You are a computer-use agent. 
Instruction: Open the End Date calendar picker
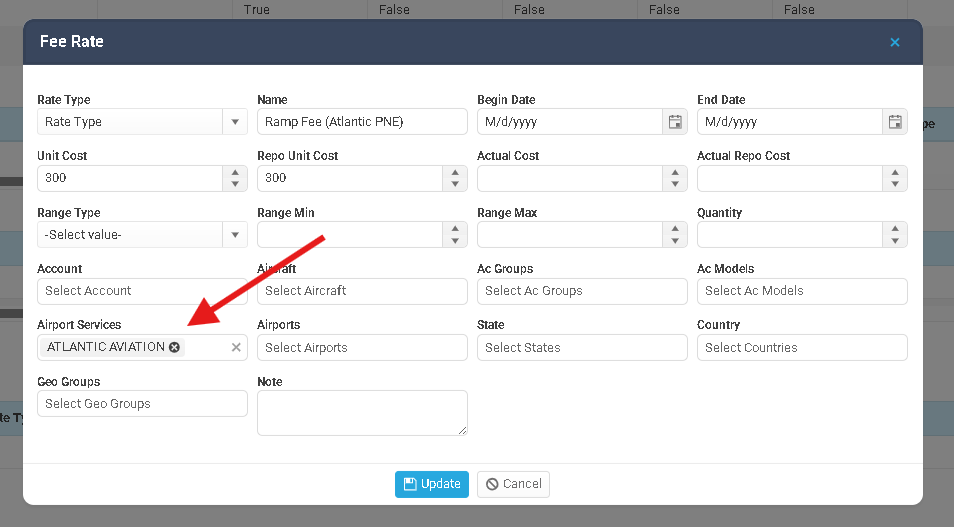[x=895, y=122]
